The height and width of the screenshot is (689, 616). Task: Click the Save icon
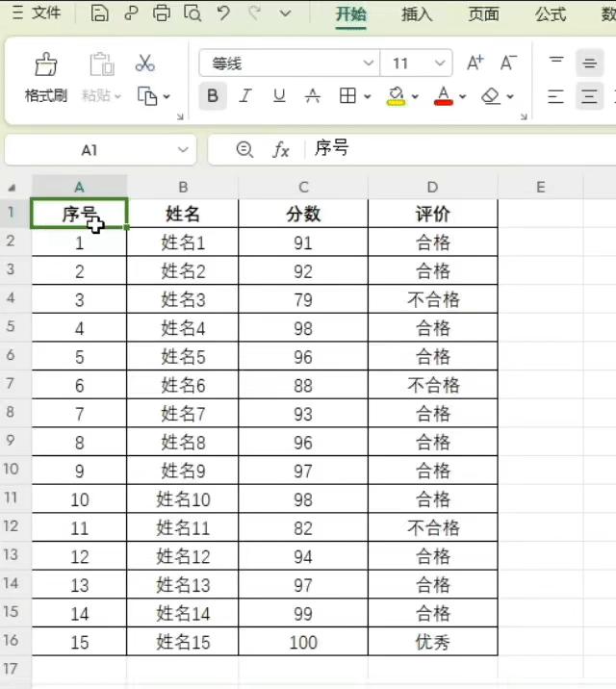point(100,13)
